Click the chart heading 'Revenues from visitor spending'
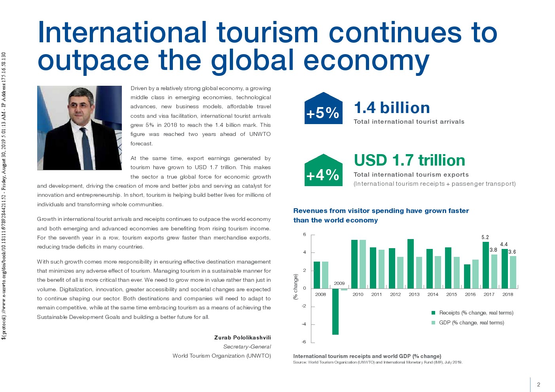The height and width of the screenshot is (392, 555). 381,211
